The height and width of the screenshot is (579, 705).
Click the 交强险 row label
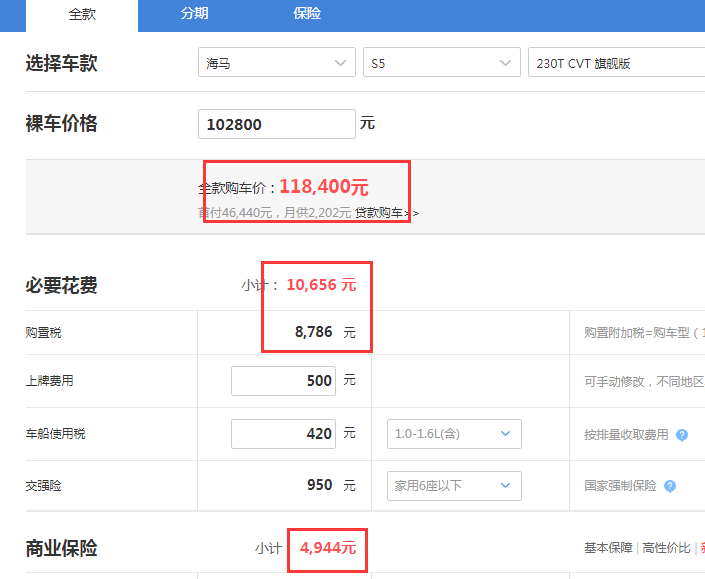[x=44, y=486]
